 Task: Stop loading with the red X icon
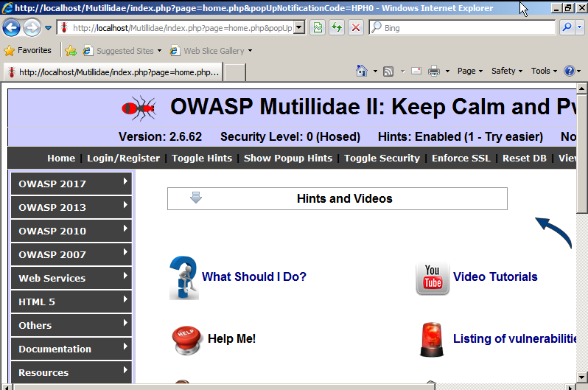coord(356,28)
